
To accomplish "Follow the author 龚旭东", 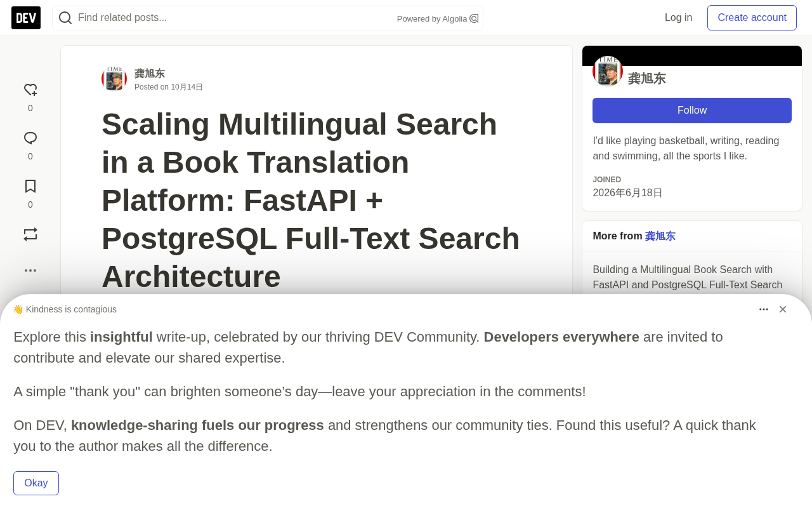I will 692,110.
